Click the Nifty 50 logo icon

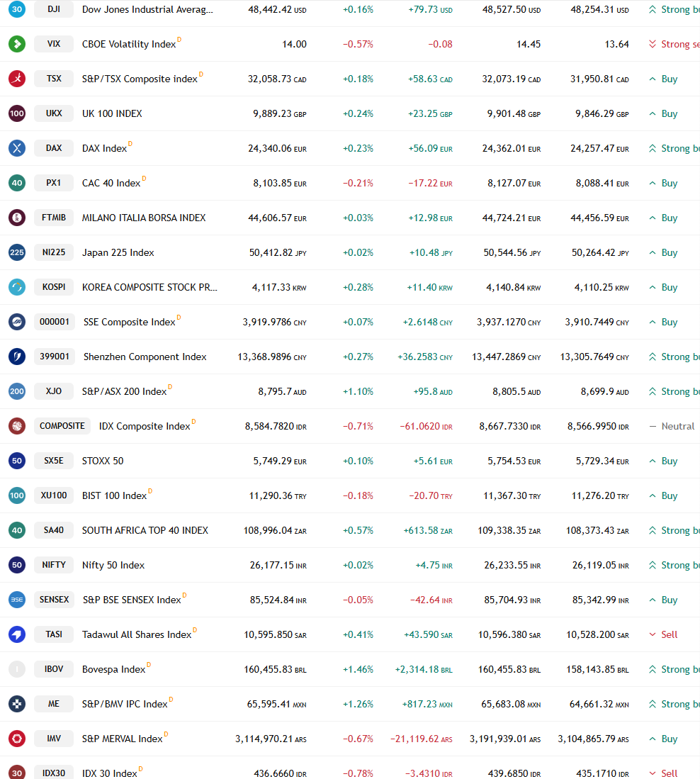(x=17, y=566)
